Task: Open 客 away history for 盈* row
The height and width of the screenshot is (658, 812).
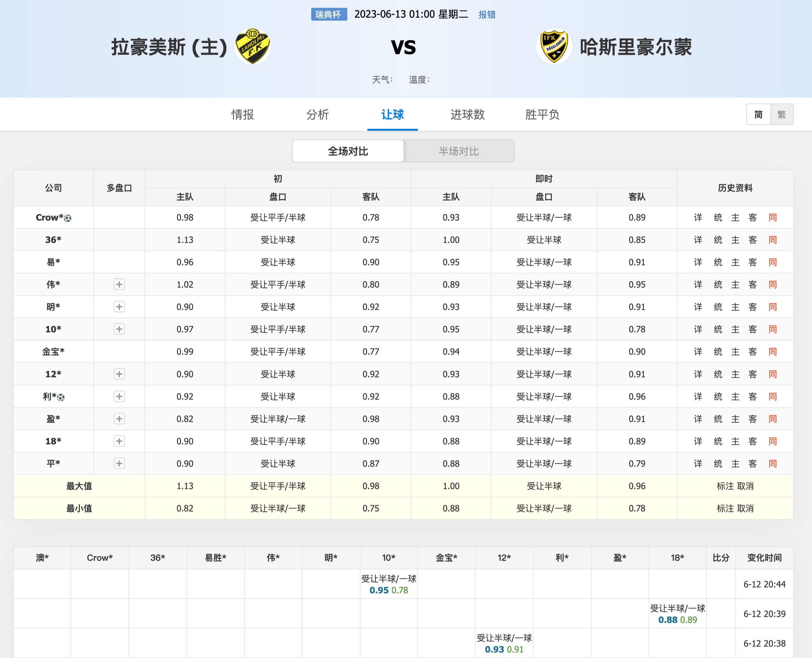Action: (x=753, y=419)
